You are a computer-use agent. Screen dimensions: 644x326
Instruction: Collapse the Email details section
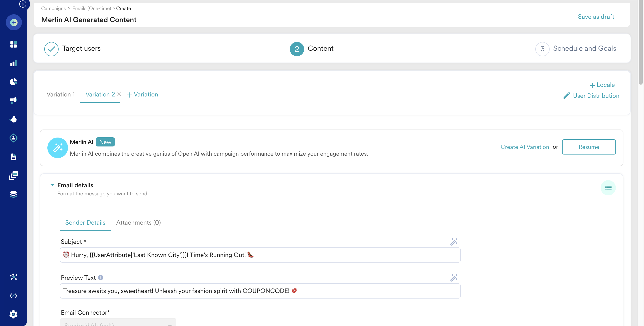[x=52, y=185]
